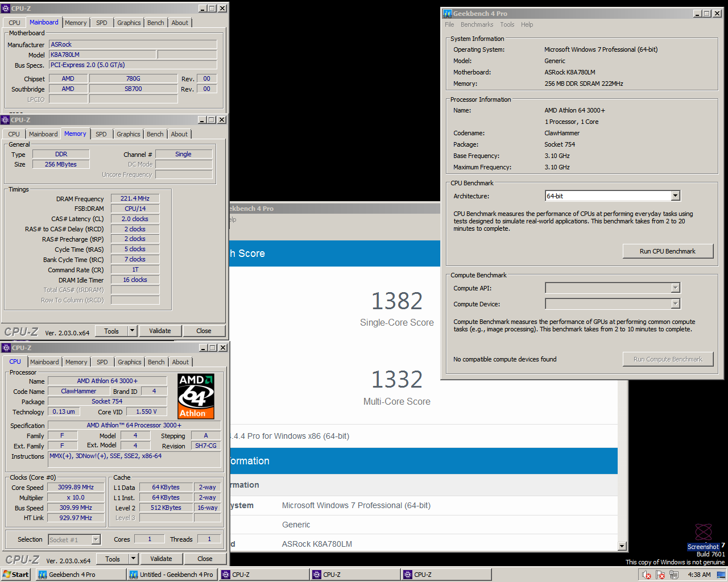Click Close button in the bottom CPU-Z CPU-tab window

(x=205, y=559)
